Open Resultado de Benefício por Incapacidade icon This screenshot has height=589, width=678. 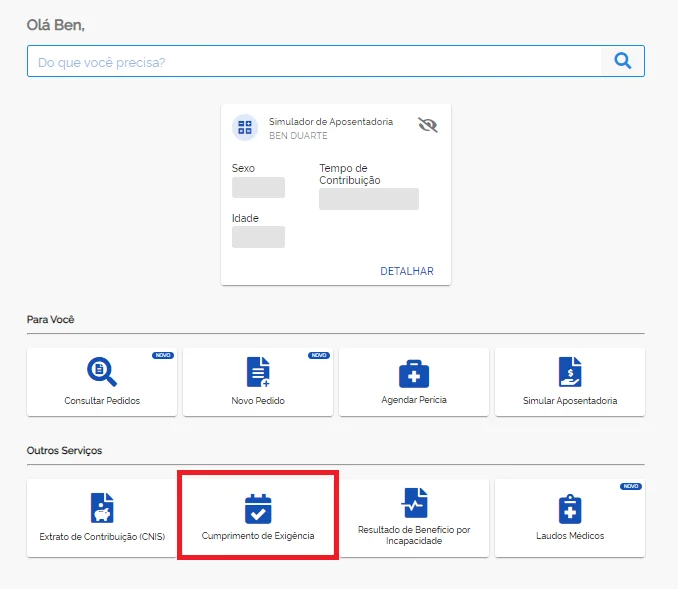coord(414,503)
